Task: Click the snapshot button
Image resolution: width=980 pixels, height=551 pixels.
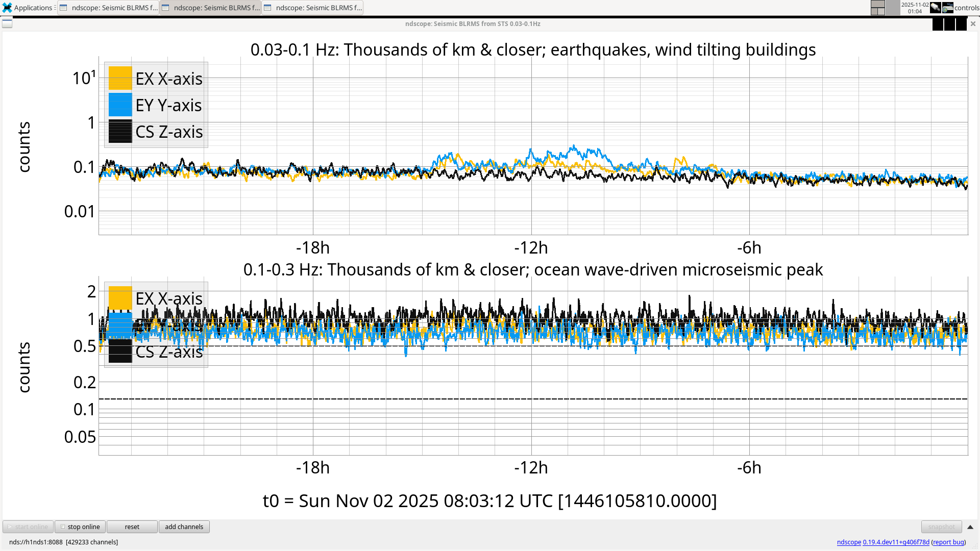Action: click(941, 527)
